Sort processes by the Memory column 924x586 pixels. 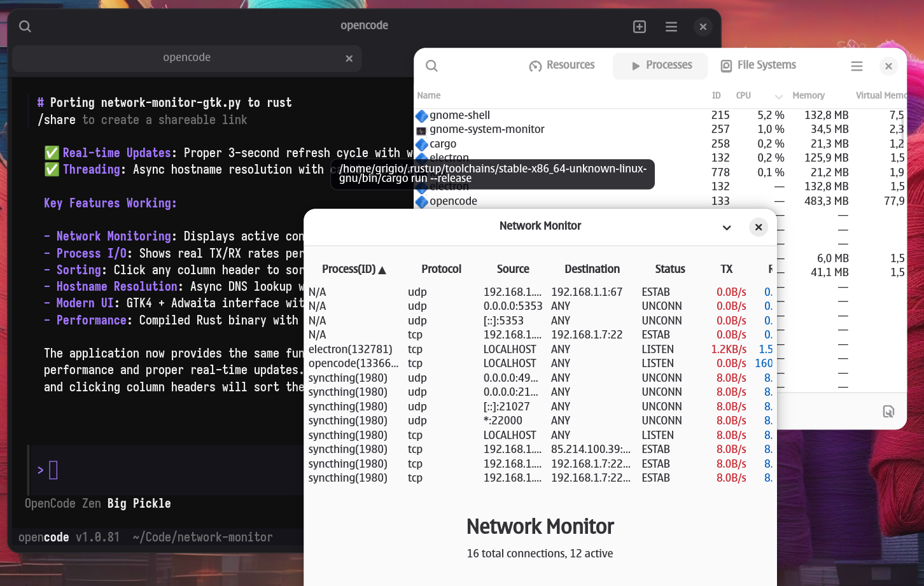point(808,95)
